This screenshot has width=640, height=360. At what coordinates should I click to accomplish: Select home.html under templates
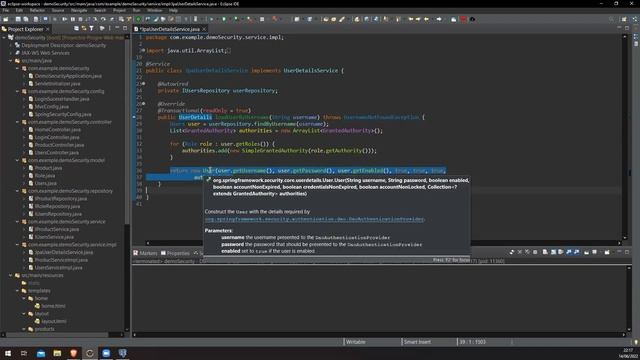[x=53, y=306]
